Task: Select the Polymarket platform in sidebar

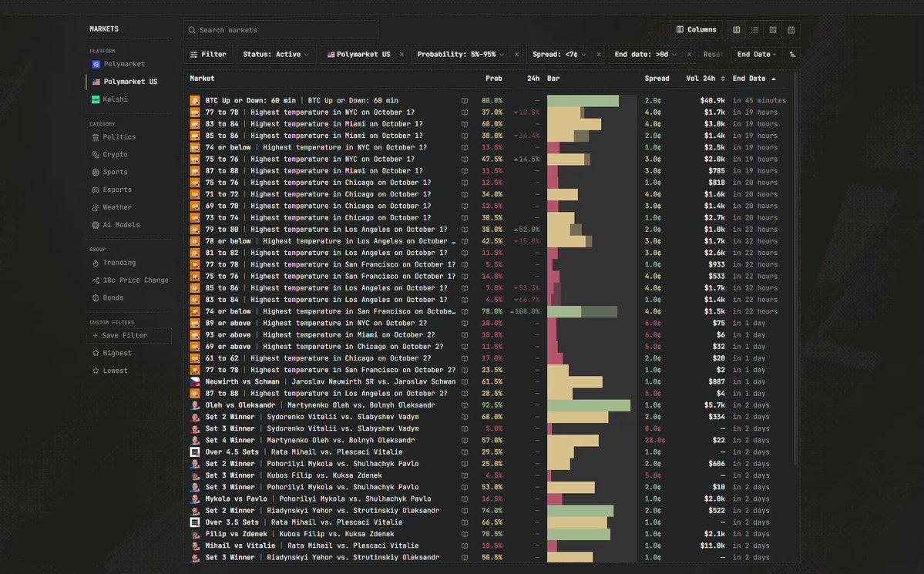Action: (x=119, y=64)
